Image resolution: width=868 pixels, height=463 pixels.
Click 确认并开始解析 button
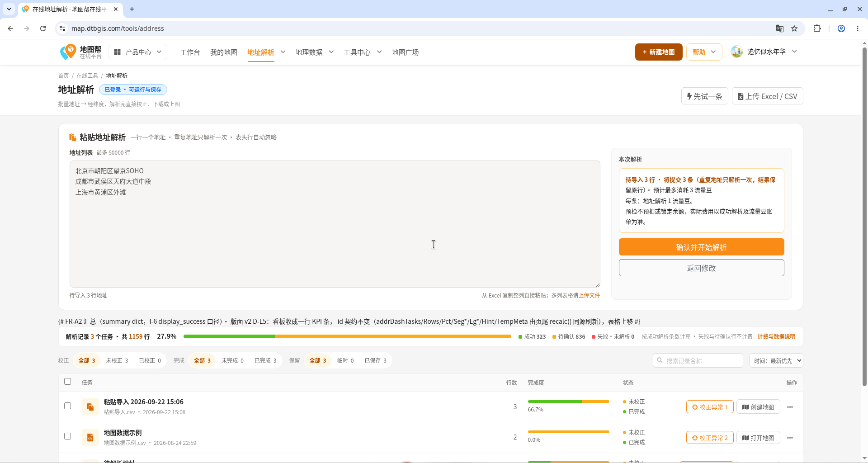point(701,247)
